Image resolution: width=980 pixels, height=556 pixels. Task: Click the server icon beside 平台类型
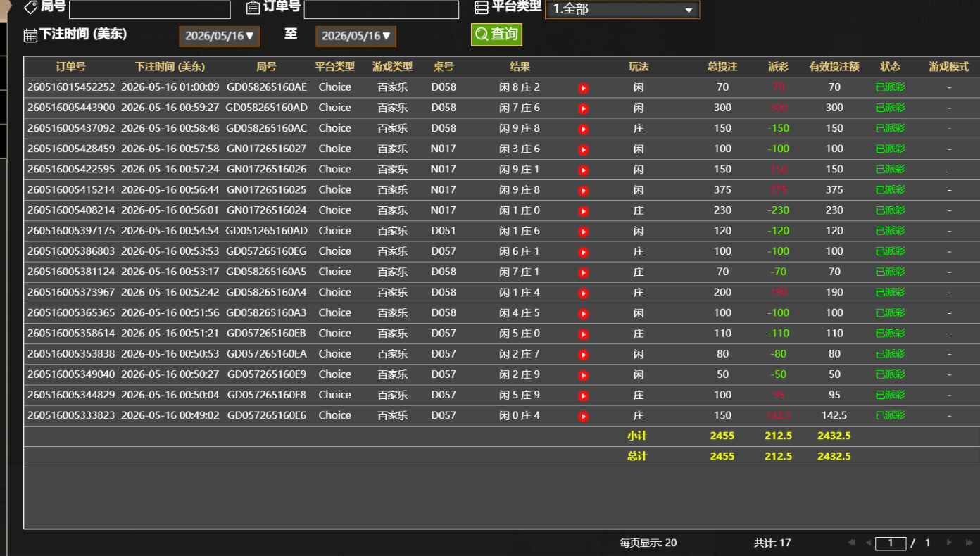tap(482, 7)
